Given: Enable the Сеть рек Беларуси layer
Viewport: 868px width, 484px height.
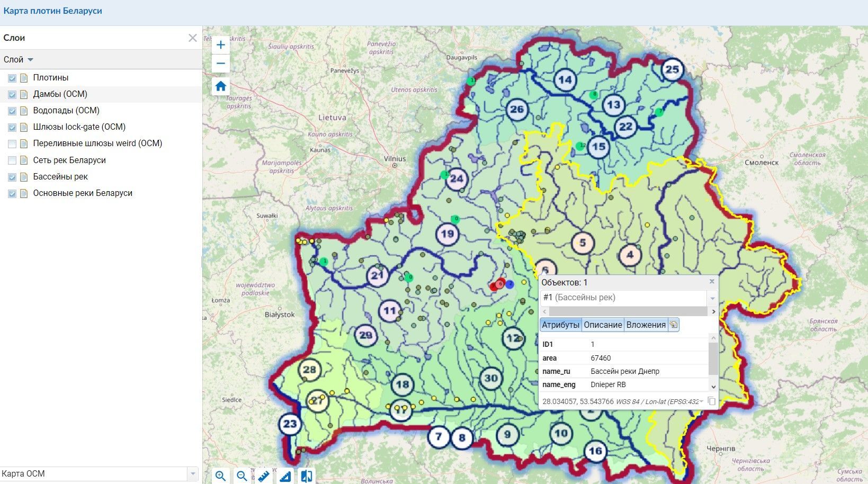Looking at the screenshot, I should [12, 160].
